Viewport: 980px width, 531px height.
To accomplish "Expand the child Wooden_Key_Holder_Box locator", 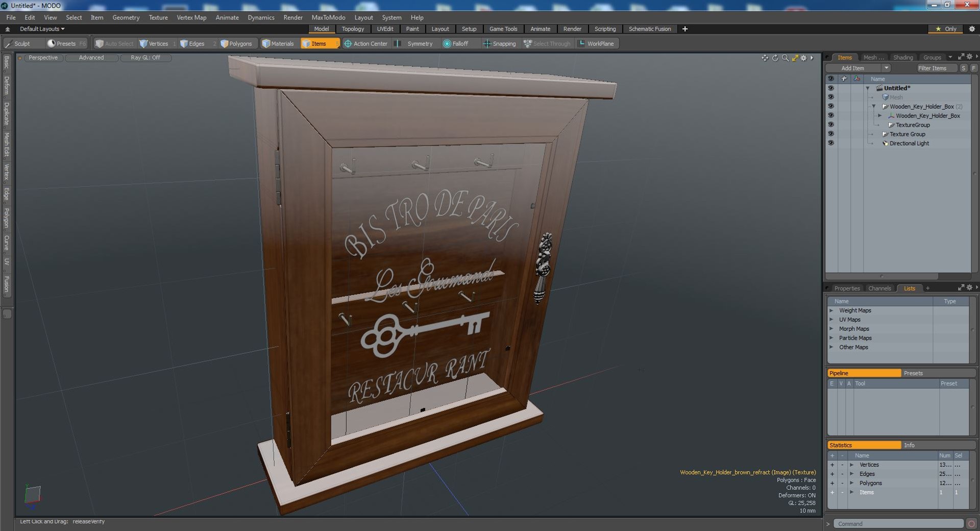I will point(880,116).
